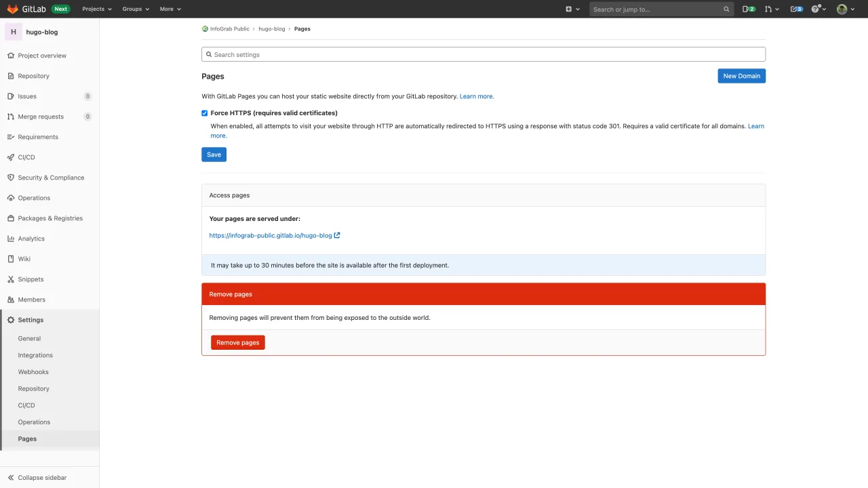
Task: Open external link icon beside pages URL
Action: coord(337,235)
